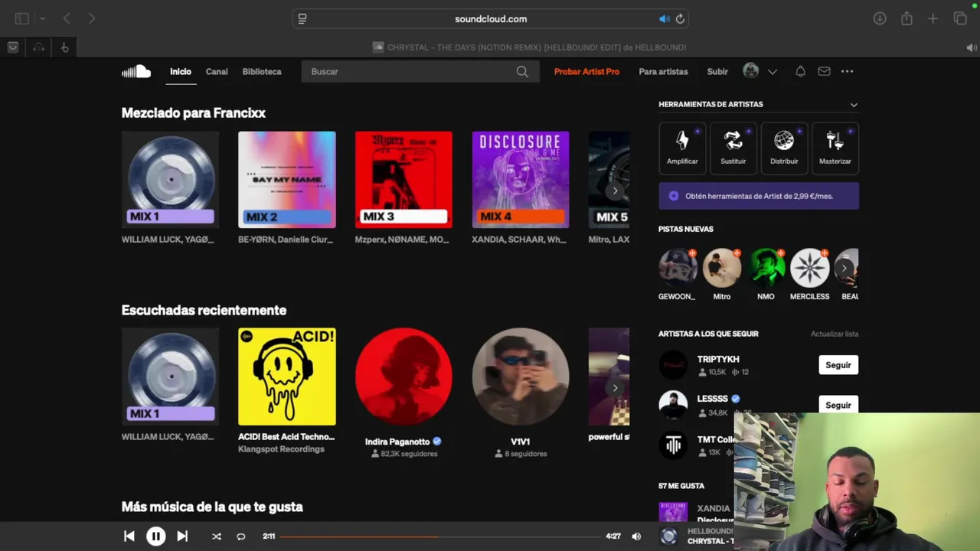Click the tab speaker icon at right

(x=972, y=47)
